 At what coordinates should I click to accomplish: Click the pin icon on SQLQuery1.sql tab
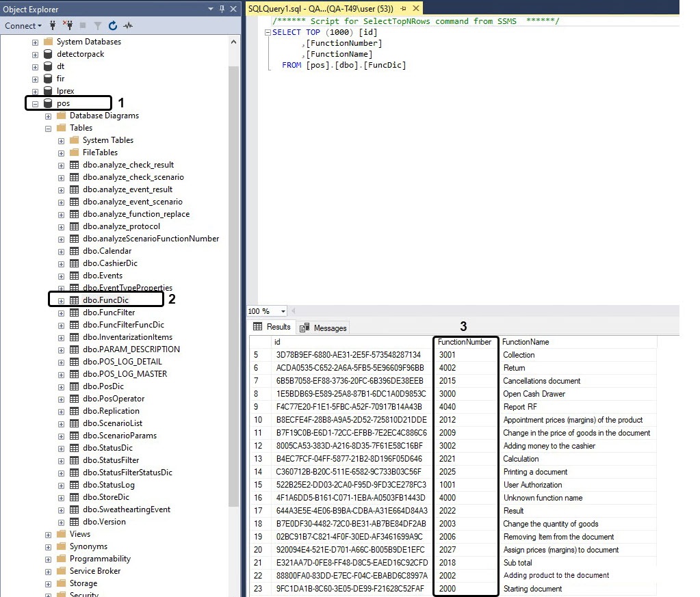(x=404, y=8)
